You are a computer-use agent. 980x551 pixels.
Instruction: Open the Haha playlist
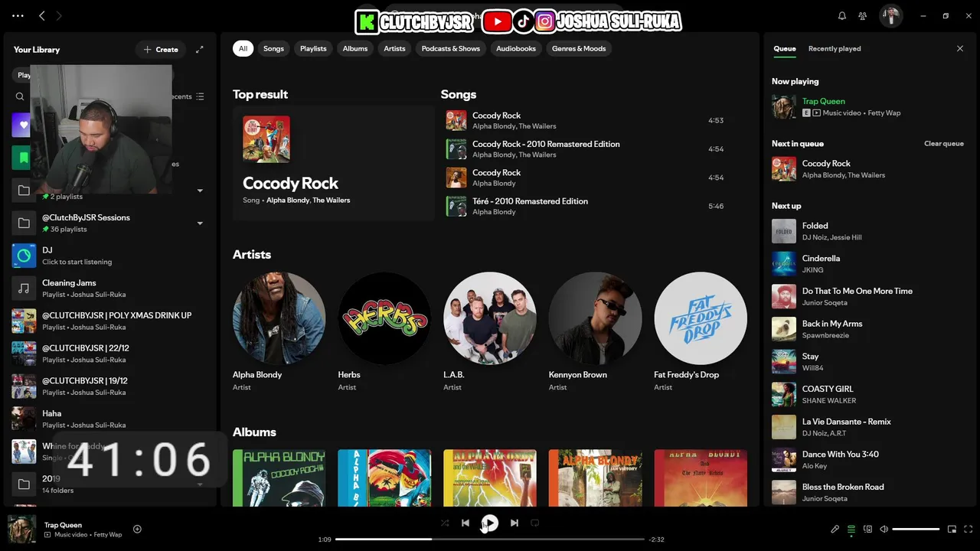point(110,419)
